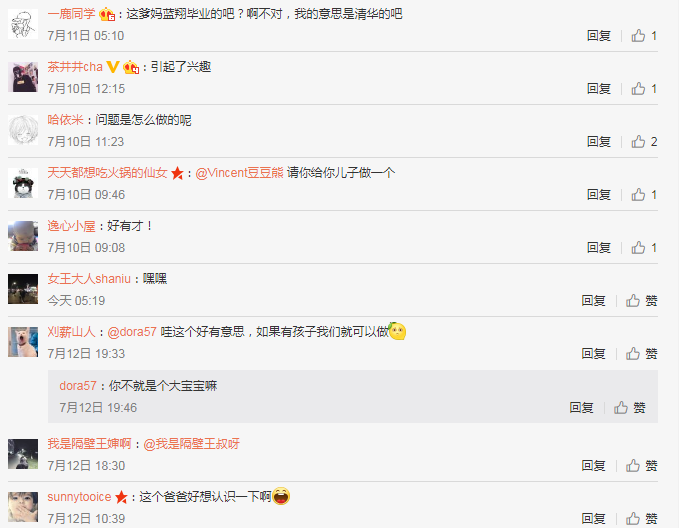679x528 pixels.
Task: Open 逸心小屋's profile avatar
Action: [x=23, y=236]
